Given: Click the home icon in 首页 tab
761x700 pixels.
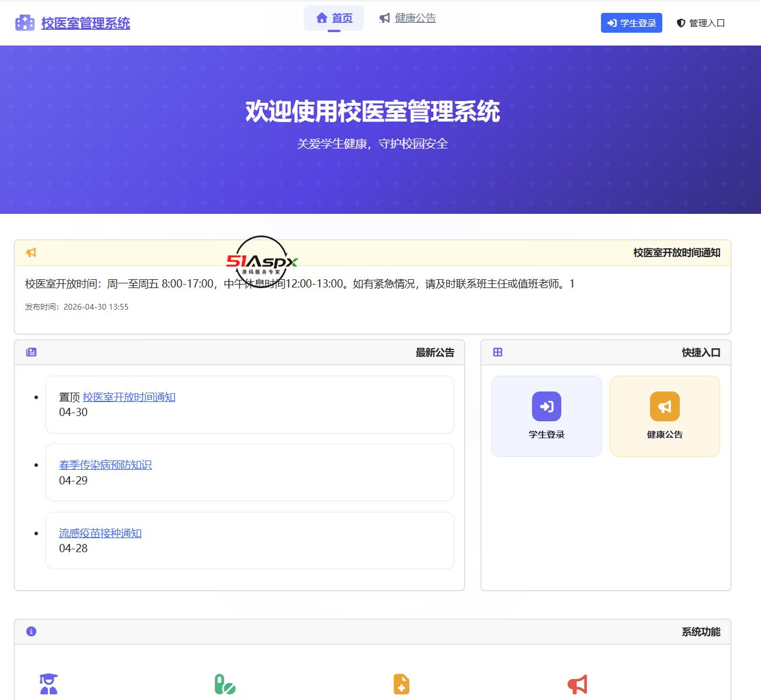Looking at the screenshot, I should point(321,18).
